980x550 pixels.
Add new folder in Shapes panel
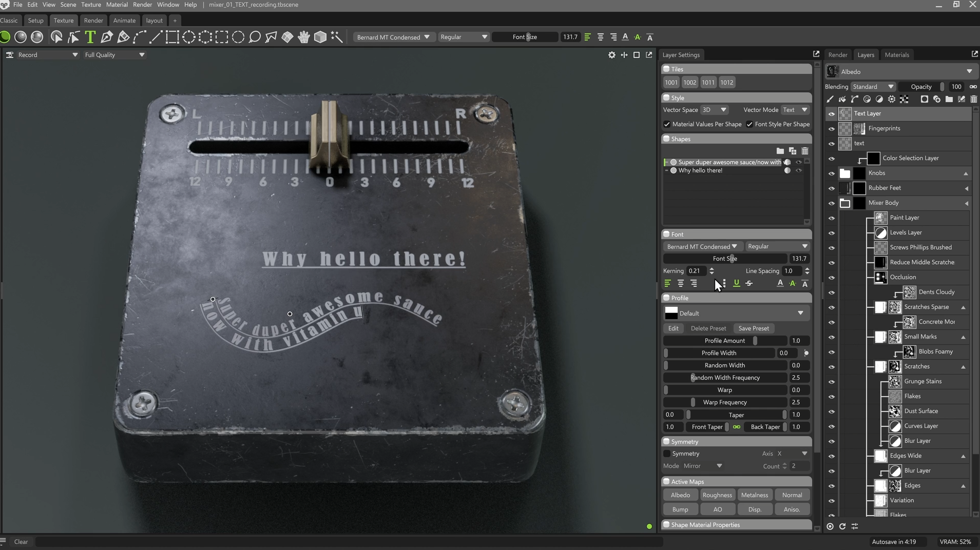780,151
